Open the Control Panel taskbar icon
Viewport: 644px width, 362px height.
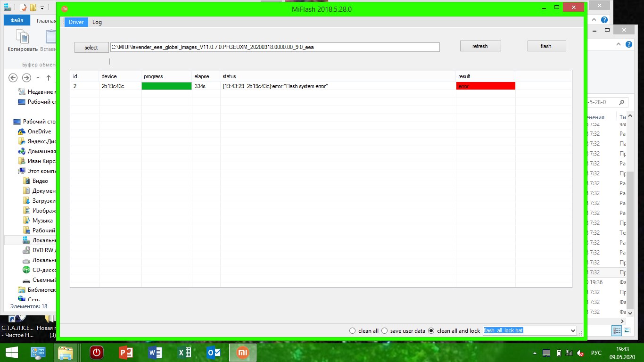[38, 353]
